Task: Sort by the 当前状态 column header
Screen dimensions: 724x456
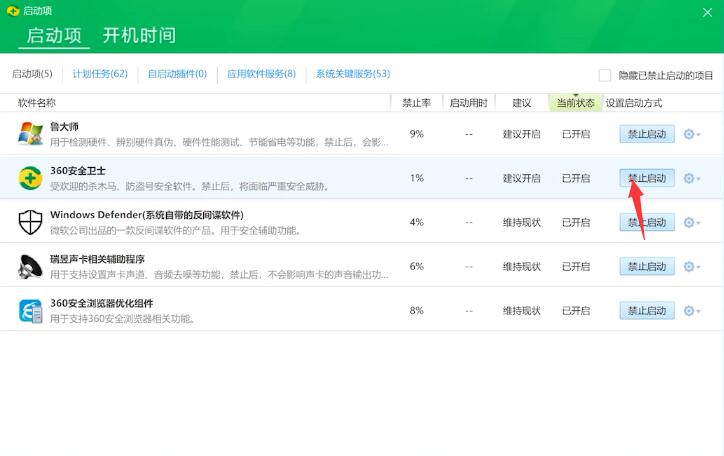Action: [x=575, y=103]
